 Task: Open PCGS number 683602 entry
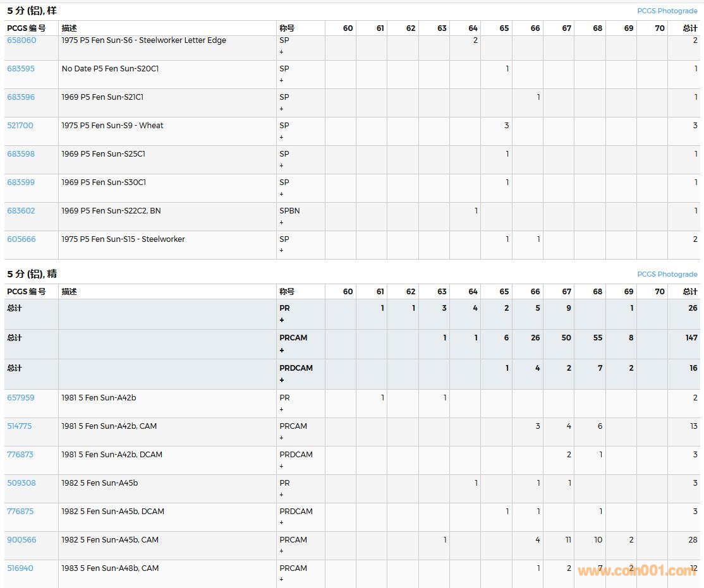(21, 211)
